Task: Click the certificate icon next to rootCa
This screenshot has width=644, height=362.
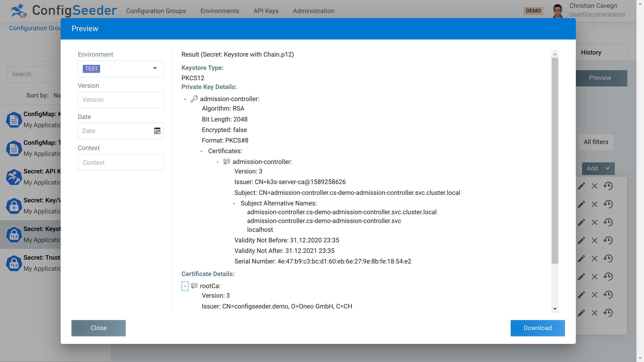Action: pos(194,286)
